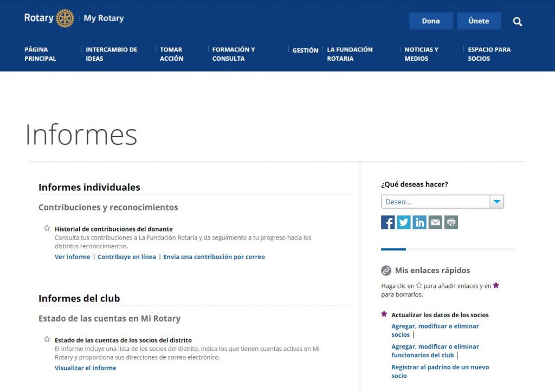Share page on Twitter
Viewport: 555px width, 392px height.
(403, 222)
